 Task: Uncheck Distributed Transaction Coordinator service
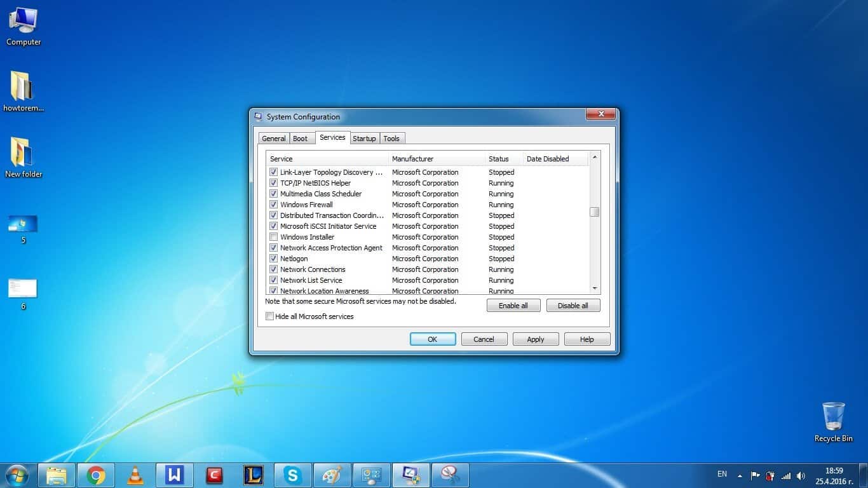[x=274, y=215]
